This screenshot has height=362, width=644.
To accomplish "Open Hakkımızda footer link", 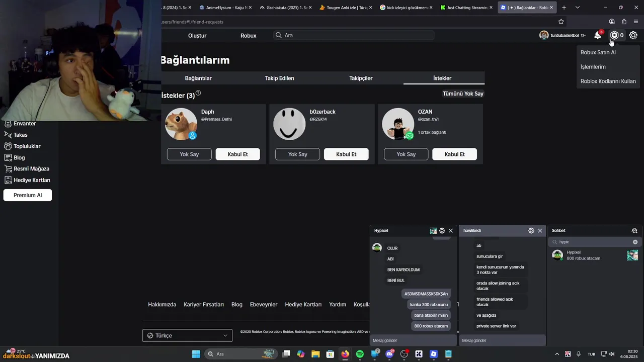I will click(162, 305).
